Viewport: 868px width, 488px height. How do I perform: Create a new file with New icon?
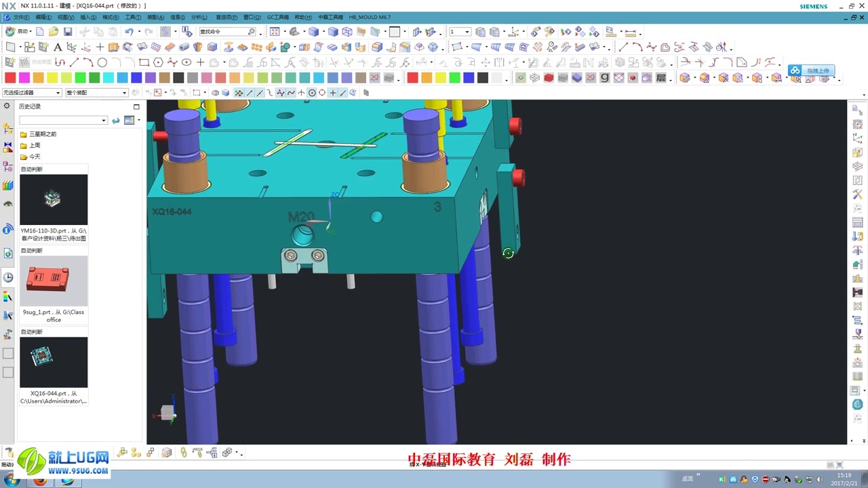[40, 32]
